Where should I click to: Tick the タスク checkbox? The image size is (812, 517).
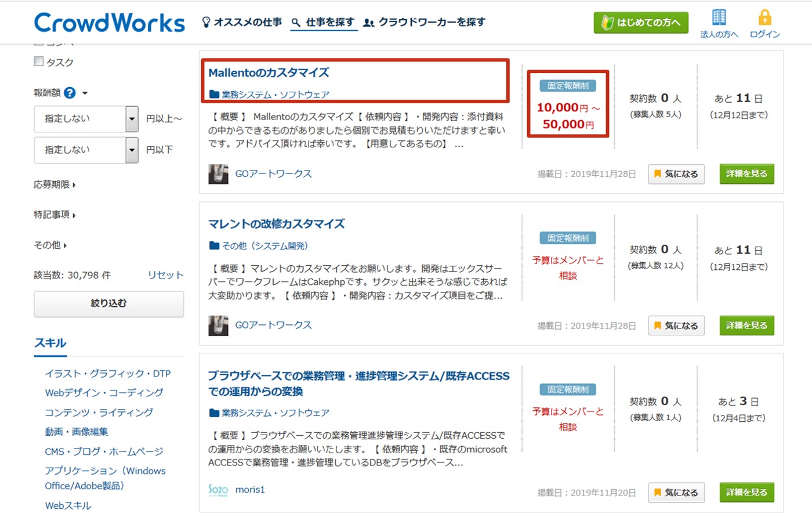[39, 62]
